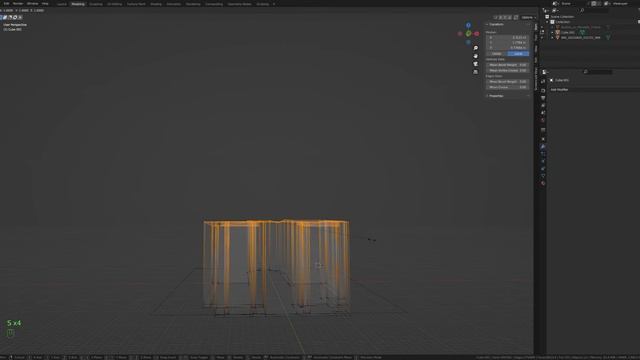Switch to the Texture Paint workspace tab
This screenshot has height=360, width=640.
(x=136, y=4)
